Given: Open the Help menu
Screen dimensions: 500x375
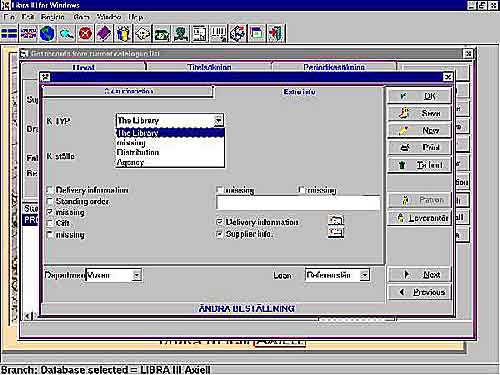Looking at the screenshot, I should 136,17.
